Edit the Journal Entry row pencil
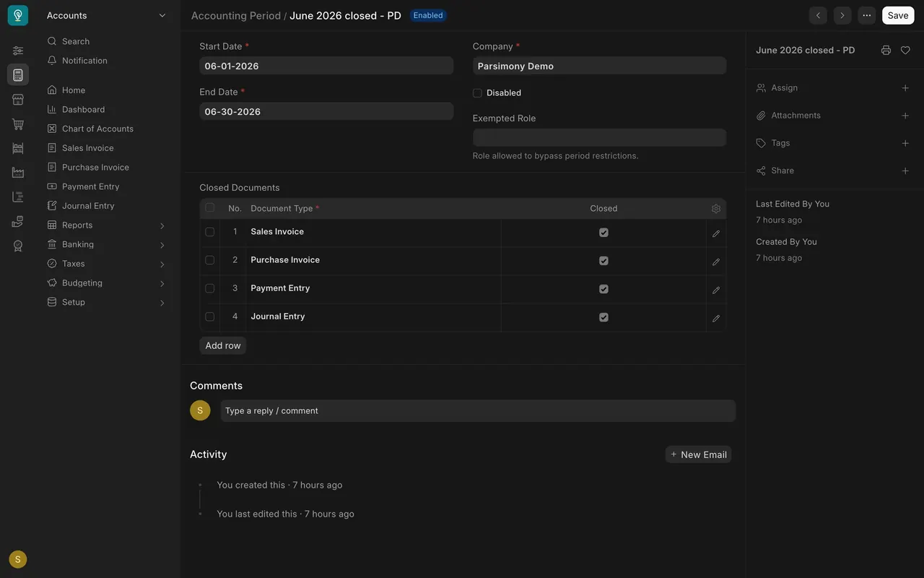Viewport: 924px width, 578px height. pos(716,318)
